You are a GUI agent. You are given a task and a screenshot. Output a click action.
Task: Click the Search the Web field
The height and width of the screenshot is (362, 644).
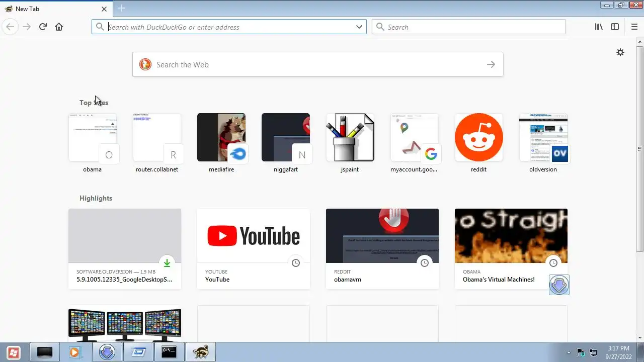[318, 64]
